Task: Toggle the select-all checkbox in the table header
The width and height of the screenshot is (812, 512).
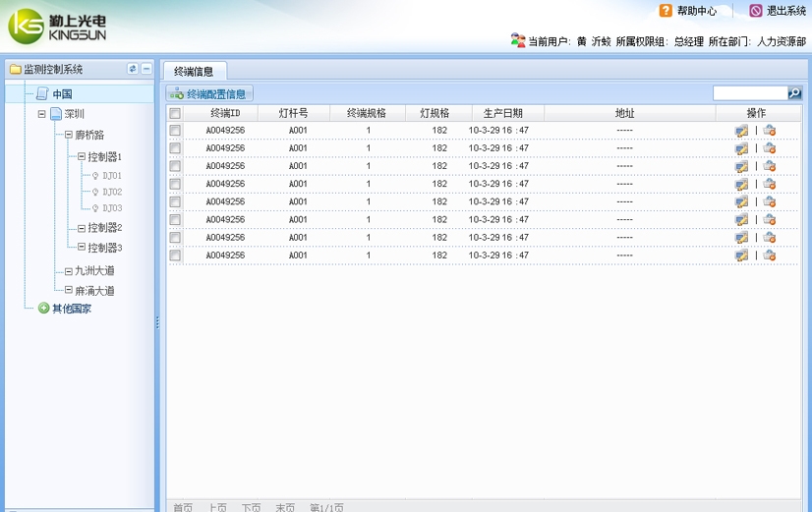Action: click(x=175, y=113)
